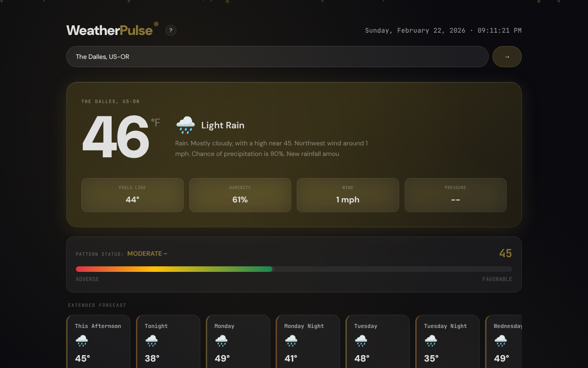Click the location search input field
Image resolution: width=588 pixels, height=368 pixels.
[x=277, y=56]
